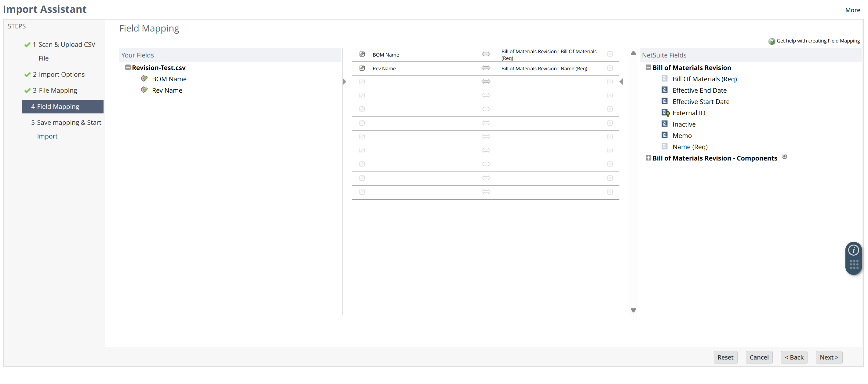Image resolution: width=868 pixels, height=384 pixels.
Task: Select Memo NetSuite field
Action: 682,136
